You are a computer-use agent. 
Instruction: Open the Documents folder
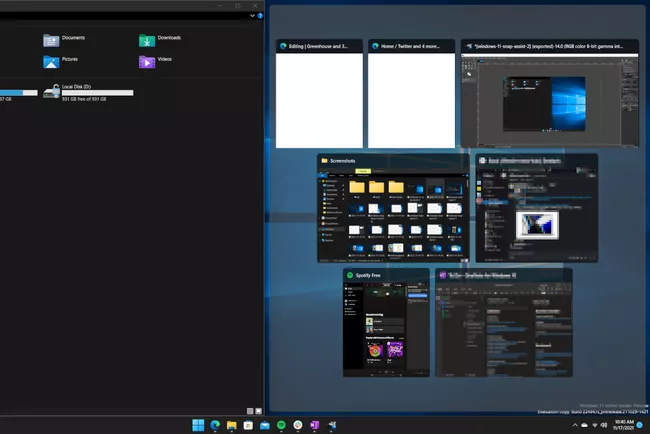(64, 40)
